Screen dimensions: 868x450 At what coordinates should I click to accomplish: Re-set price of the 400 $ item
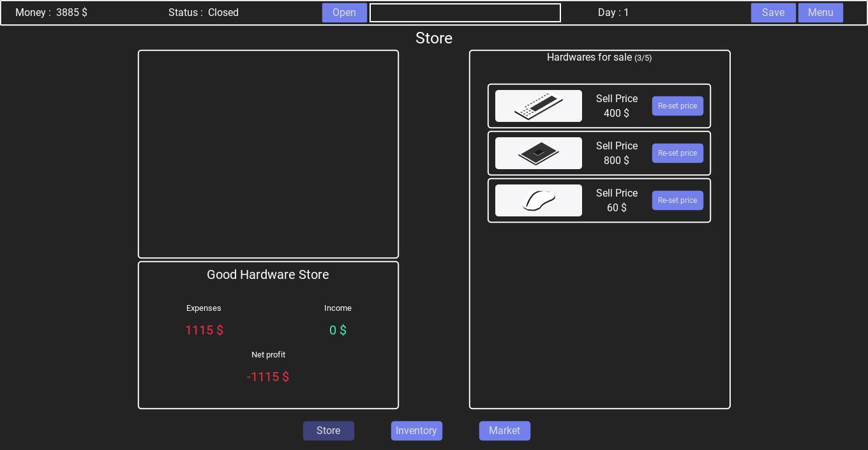pyautogui.click(x=677, y=106)
